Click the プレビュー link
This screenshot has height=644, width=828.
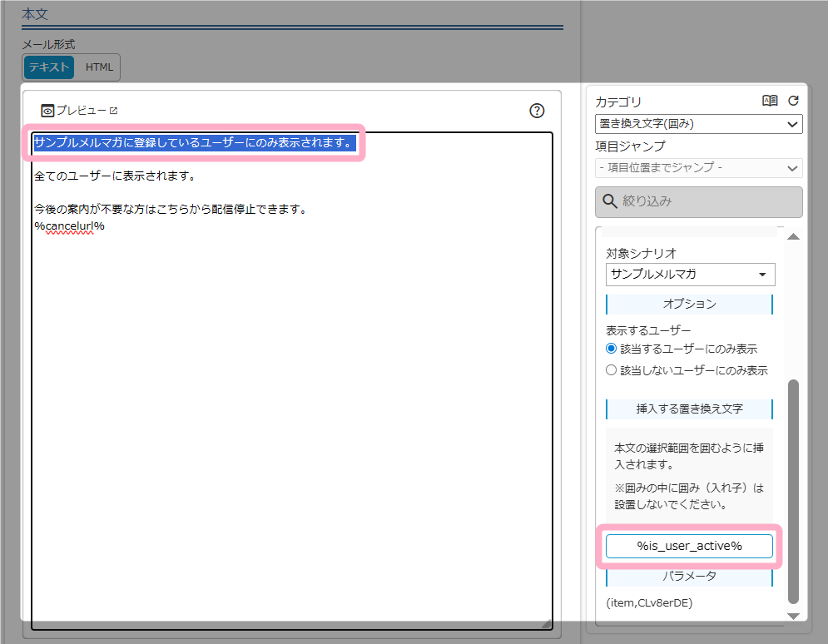(81, 111)
